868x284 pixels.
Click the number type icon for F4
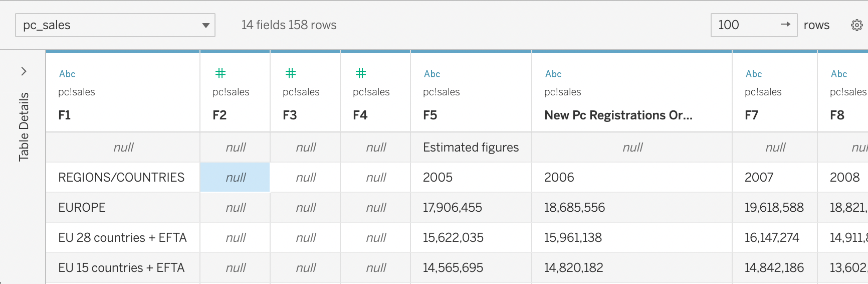(x=361, y=74)
